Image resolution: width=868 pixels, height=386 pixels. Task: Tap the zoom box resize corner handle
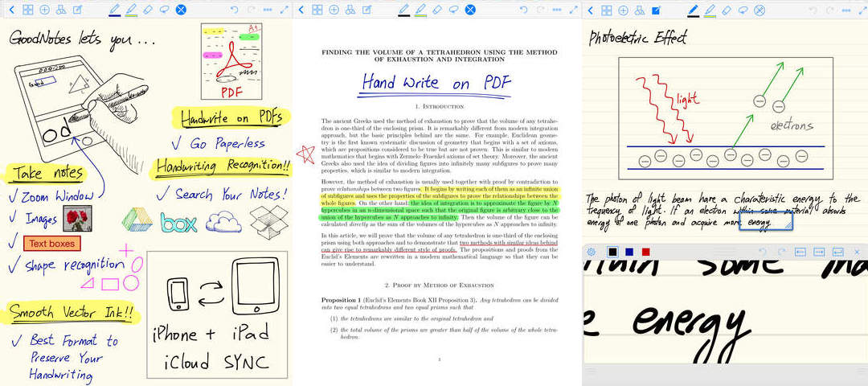pos(788,226)
